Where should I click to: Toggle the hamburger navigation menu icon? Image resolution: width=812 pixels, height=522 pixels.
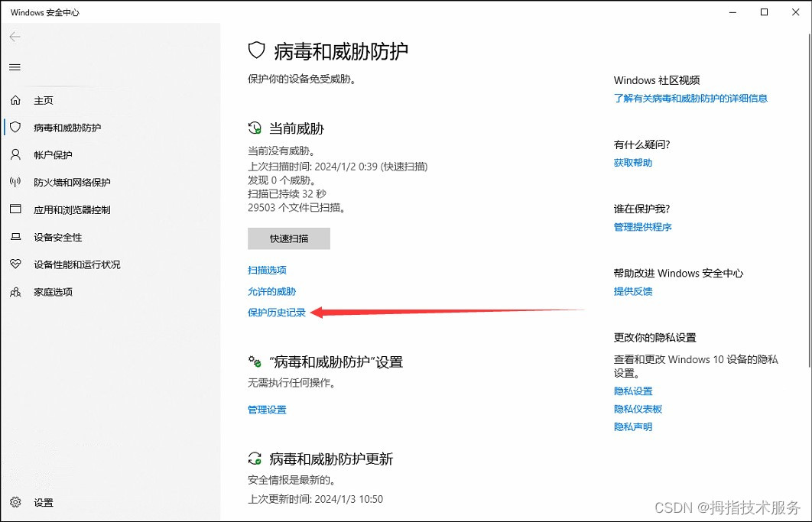pos(15,67)
